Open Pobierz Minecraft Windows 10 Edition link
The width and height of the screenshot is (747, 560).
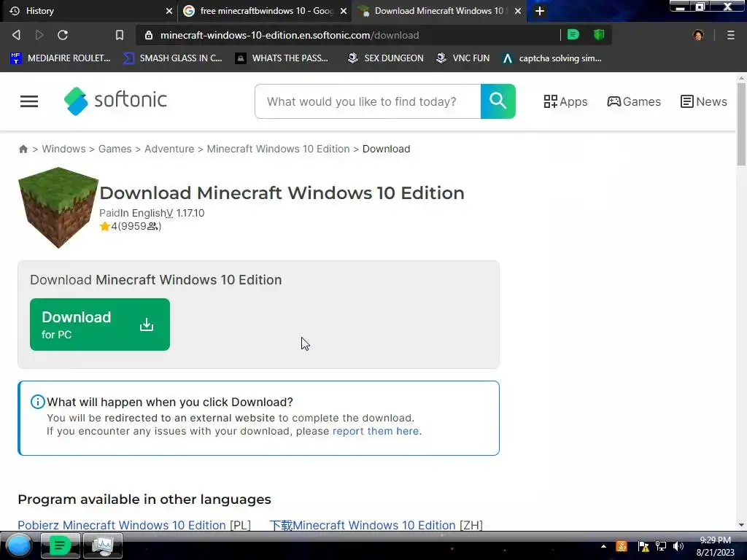(x=122, y=525)
